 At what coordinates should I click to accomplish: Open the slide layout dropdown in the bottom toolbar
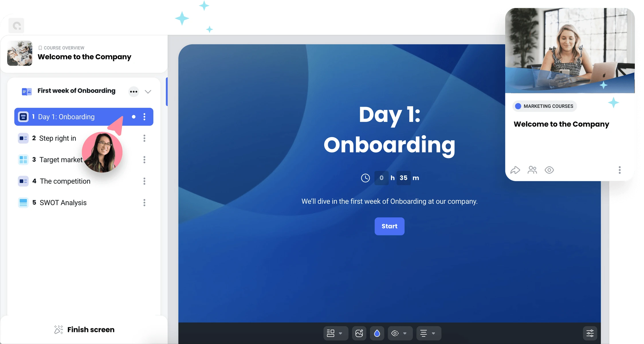[336, 333]
